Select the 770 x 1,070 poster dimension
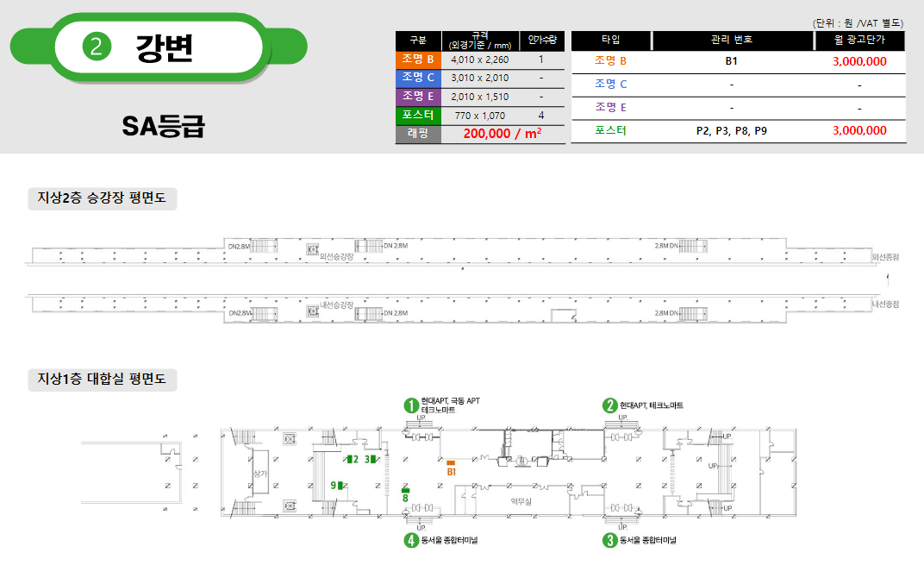Viewport: 924px width, 584px height. pos(480,116)
